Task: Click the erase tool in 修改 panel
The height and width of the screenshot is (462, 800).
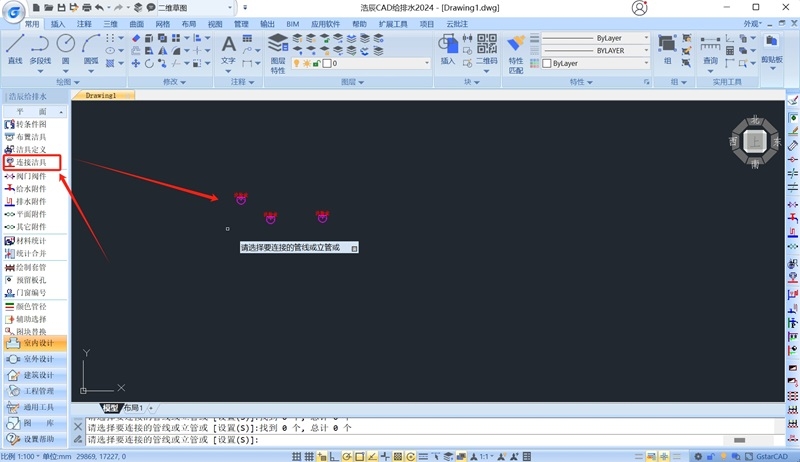Action: pyautogui.click(x=136, y=38)
